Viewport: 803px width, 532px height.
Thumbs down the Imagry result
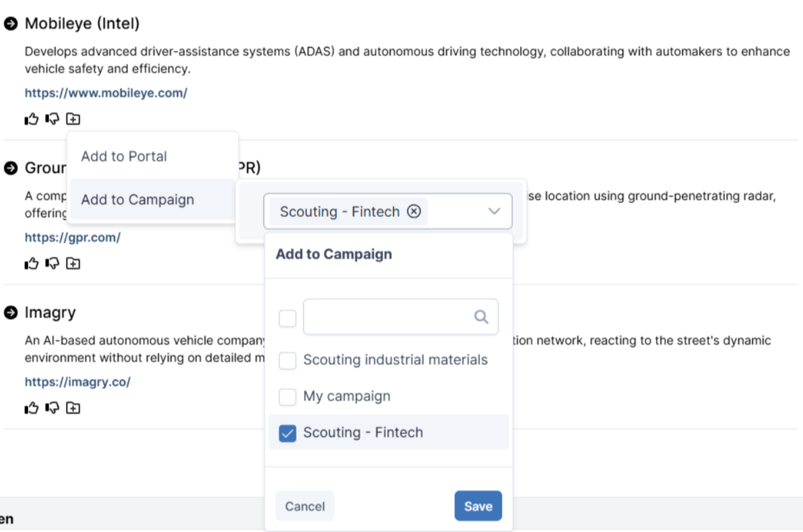(52, 408)
